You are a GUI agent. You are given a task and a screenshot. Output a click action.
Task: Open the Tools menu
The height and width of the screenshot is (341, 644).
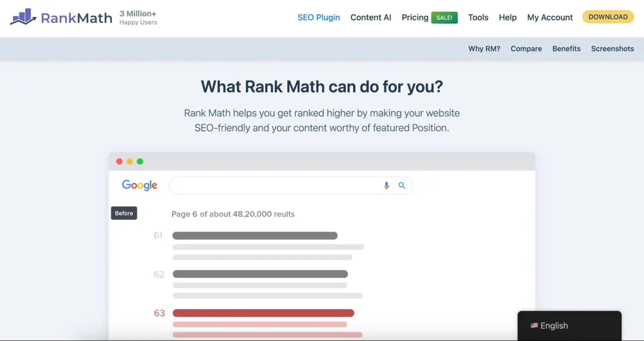pyautogui.click(x=478, y=17)
